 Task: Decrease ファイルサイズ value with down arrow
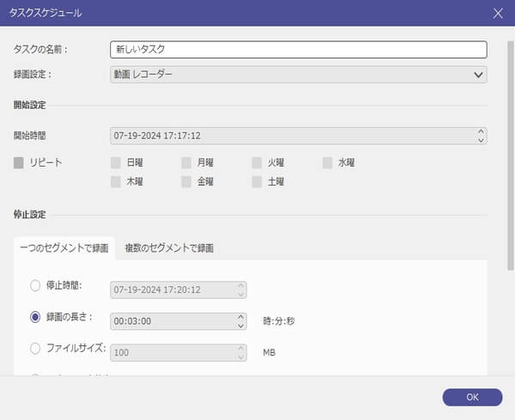coord(240,357)
